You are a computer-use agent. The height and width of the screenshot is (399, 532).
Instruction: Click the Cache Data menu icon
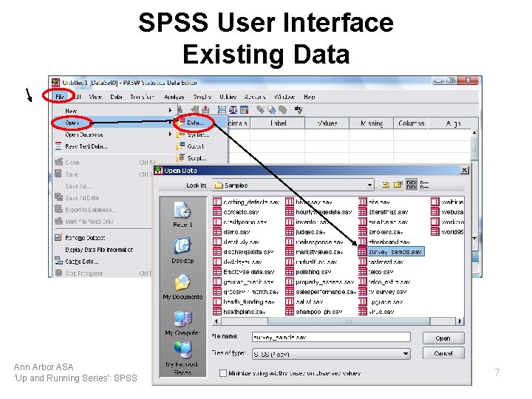coord(58,262)
